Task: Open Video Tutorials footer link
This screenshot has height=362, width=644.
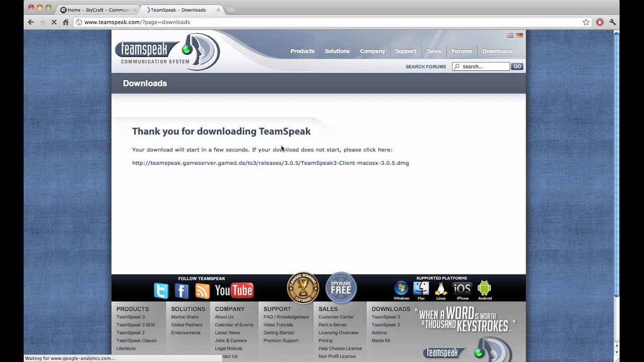Action: (x=278, y=325)
